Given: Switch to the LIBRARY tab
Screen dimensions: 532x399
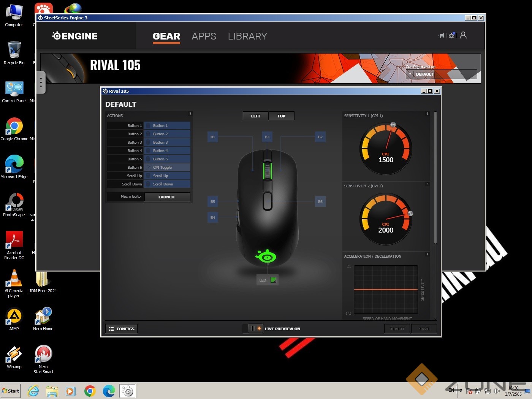Looking at the screenshot, I should point(247,36).
